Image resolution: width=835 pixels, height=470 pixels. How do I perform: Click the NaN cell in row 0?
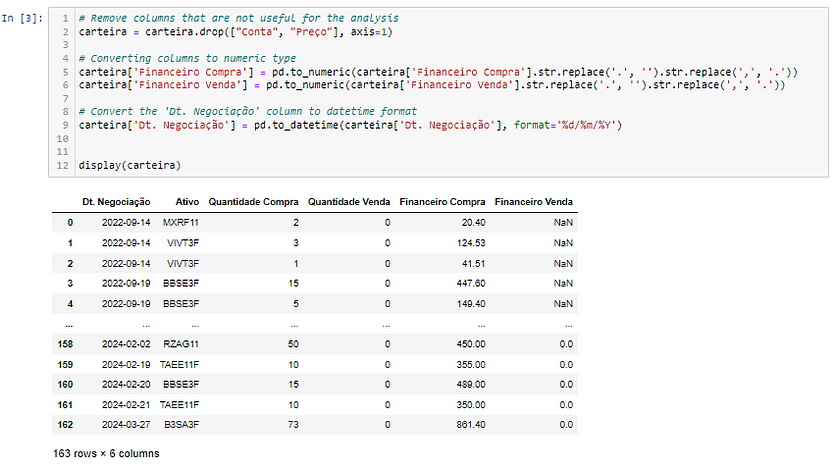(x=563, y=222)
